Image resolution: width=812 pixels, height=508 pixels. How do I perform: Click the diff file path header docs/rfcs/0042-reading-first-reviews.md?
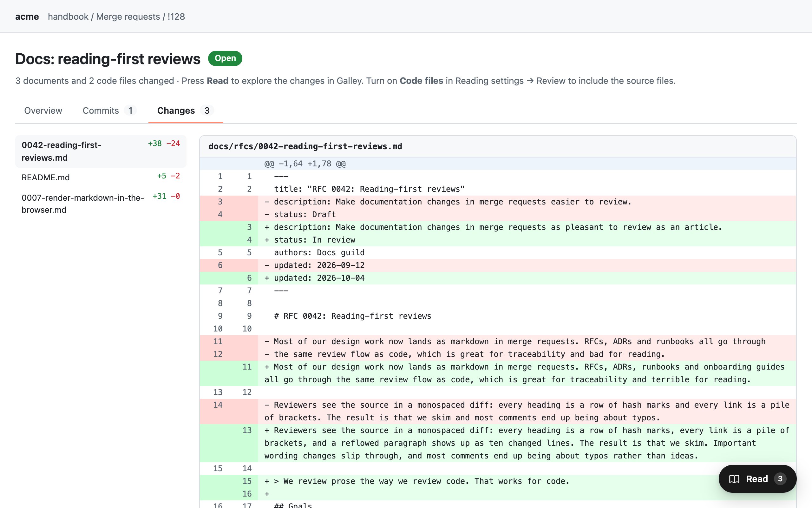pos(305,146)
